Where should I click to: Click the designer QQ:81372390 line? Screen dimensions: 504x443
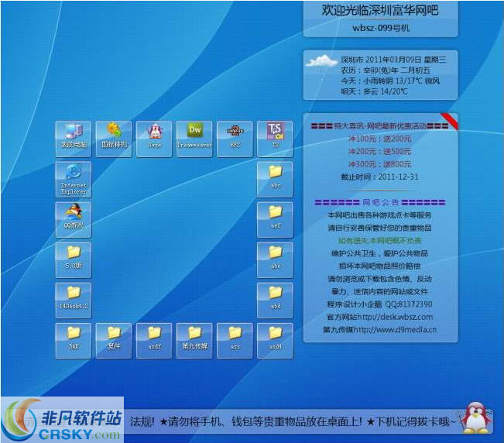[380, 304]
